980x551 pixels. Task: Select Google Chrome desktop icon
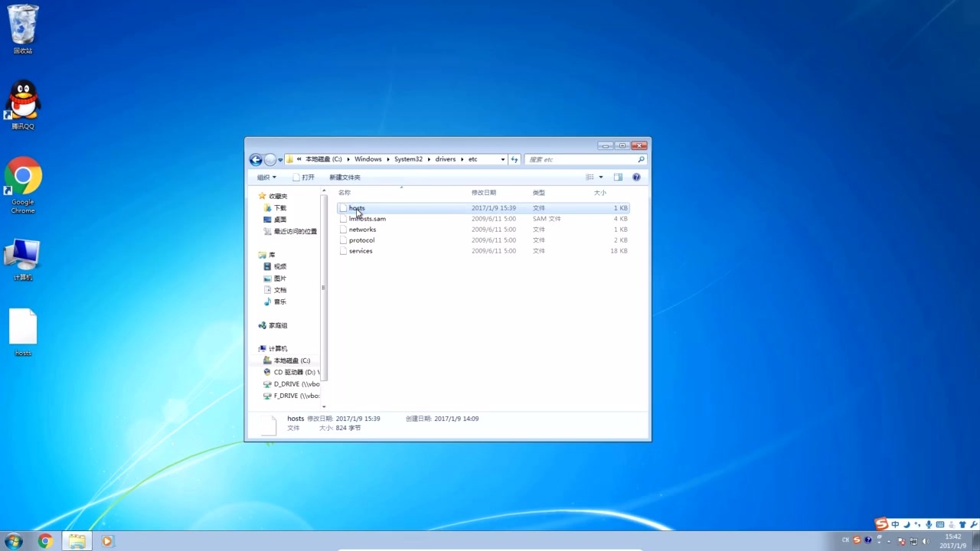(x=23, y=185)
